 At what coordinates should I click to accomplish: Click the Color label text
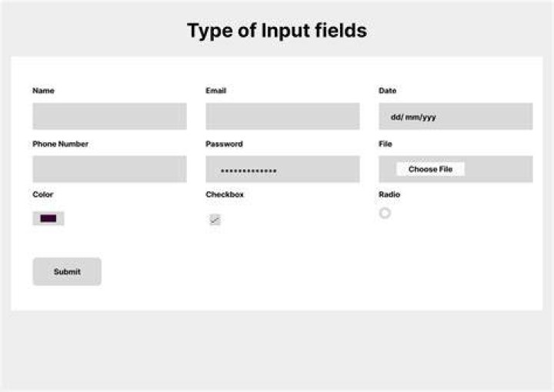(43, 194)
